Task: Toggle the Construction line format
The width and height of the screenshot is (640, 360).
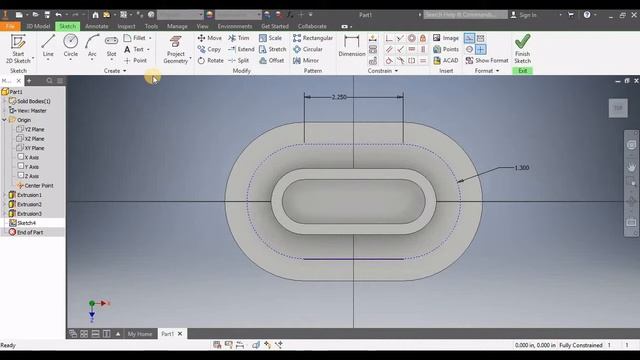Action: 469,38
